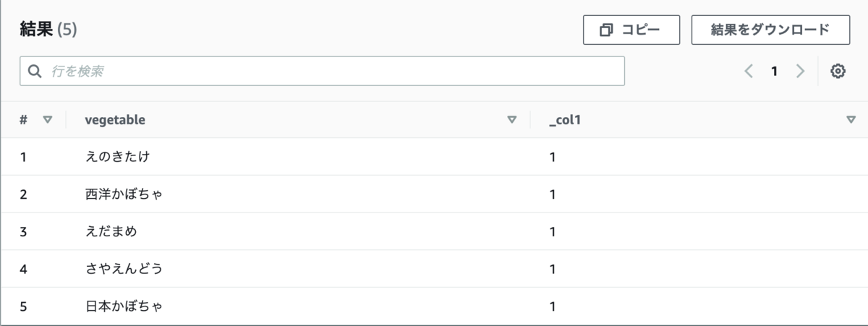Image resolution: width=868 pixels, height=326 pixels.
Task: Click the 結果 (5) heading
Action: tap(48, 30)
